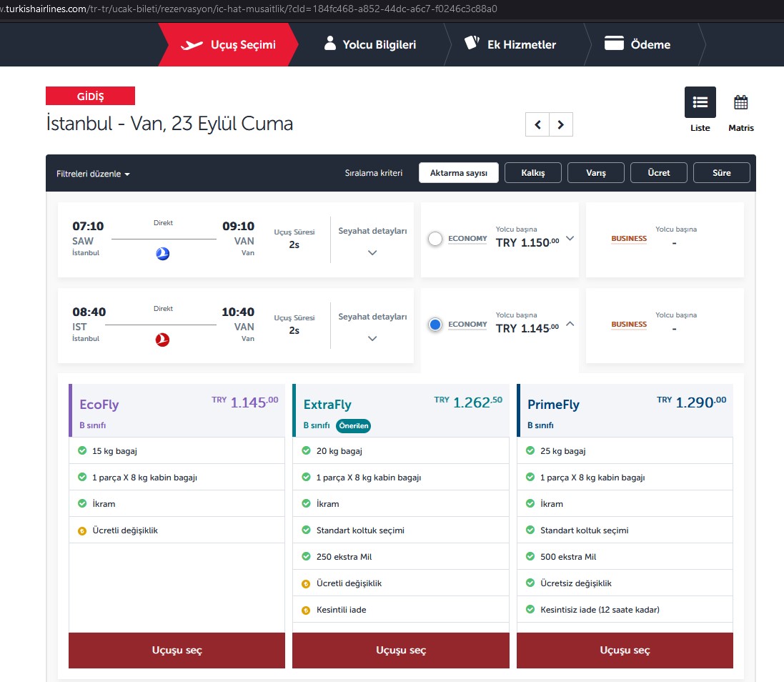Go to next day arrow

(561, 124)
